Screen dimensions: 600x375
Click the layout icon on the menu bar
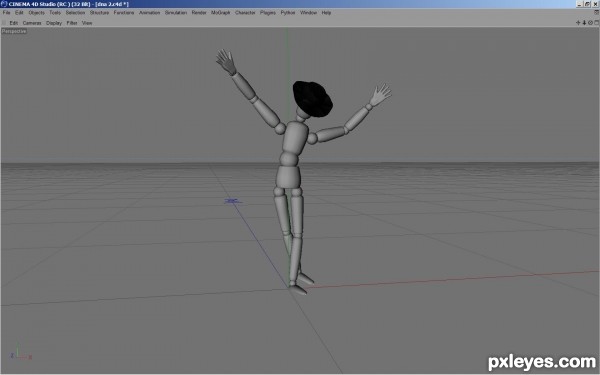coord(597,13)
